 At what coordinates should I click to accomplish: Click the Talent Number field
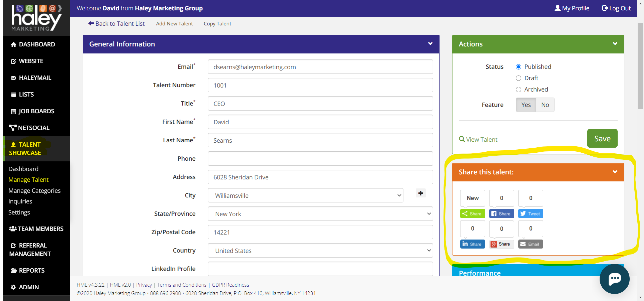(320, 85)
